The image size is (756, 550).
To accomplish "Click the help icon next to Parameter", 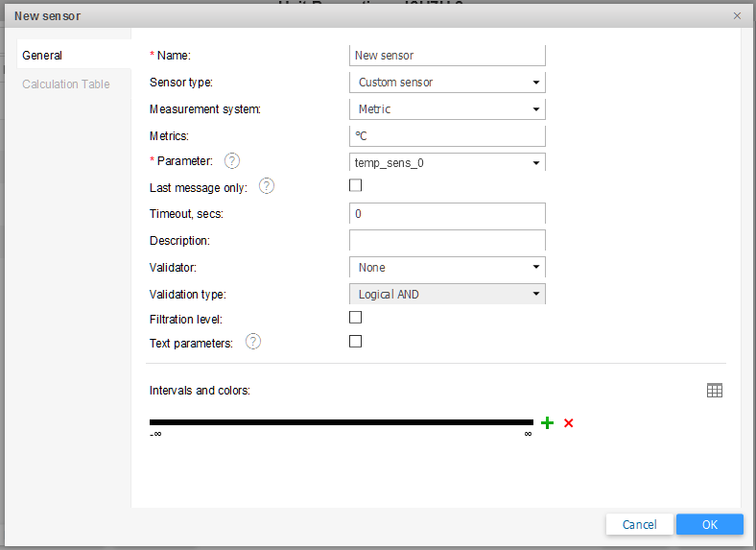I will [231, 161].
